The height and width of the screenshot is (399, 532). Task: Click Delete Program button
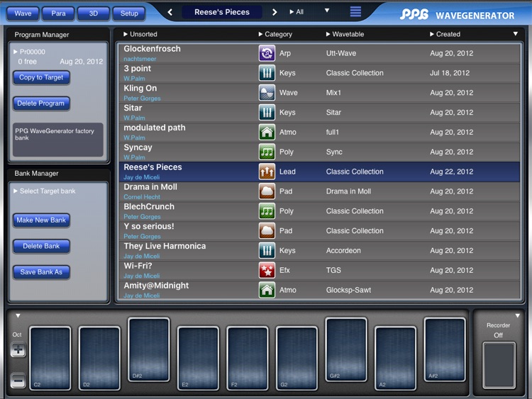point(41,103)
